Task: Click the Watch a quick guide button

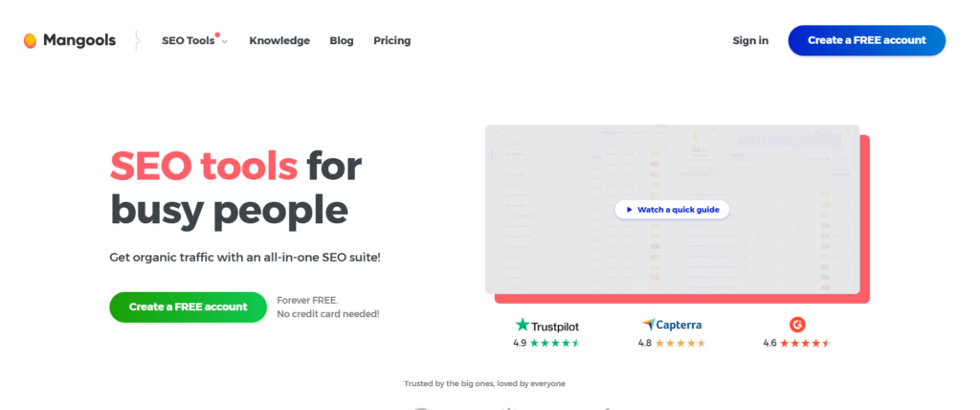Action: [x=672, y=210]
